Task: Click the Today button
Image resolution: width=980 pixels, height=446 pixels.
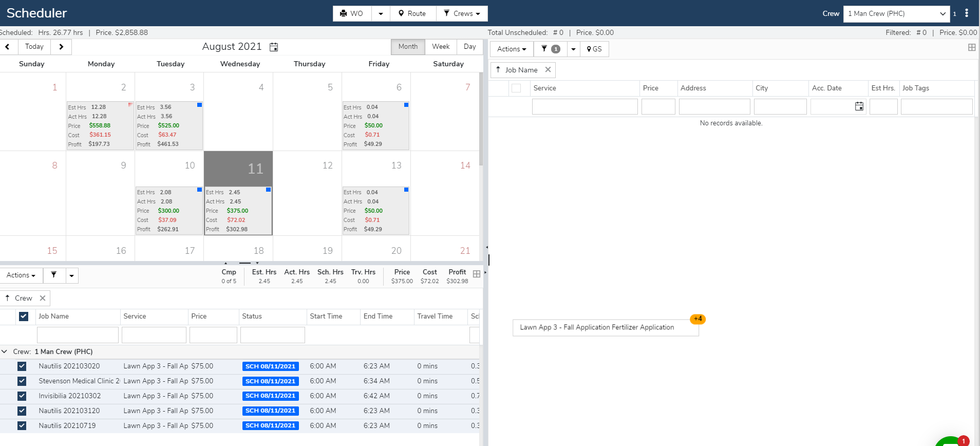Action: 34,47
